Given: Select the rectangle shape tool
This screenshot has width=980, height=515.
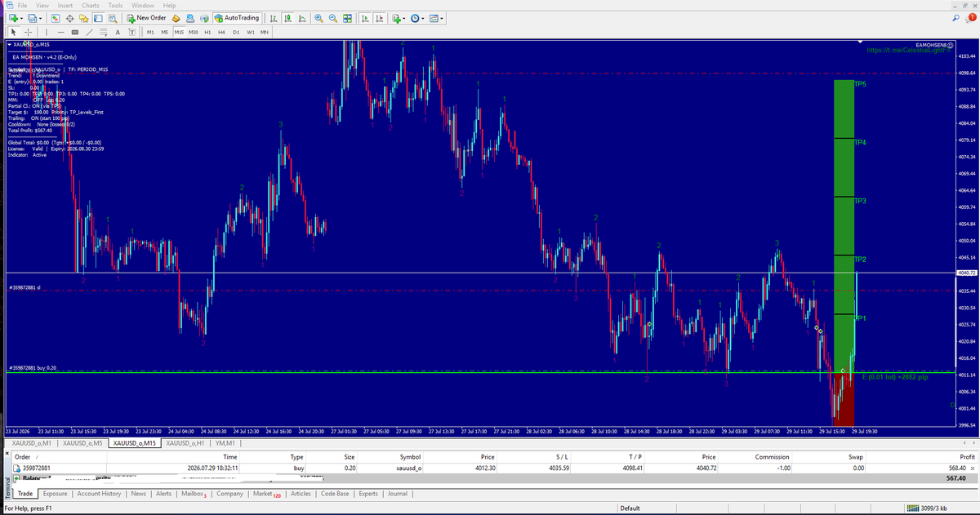Looking at the screenshot, I should [x=75, y=32].
